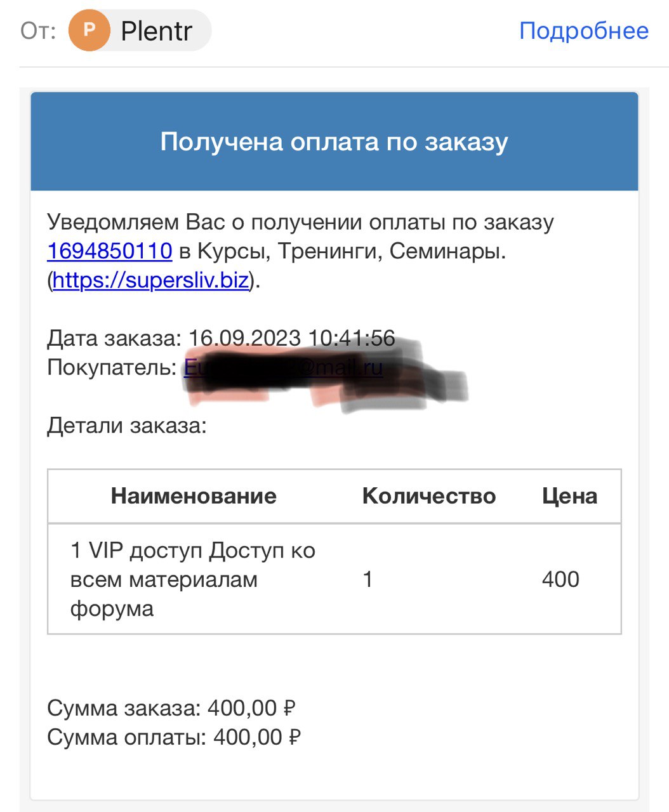Show details via the Подробнее link
669x812 pixels.
pyautogui.click(x=584, y=30)
